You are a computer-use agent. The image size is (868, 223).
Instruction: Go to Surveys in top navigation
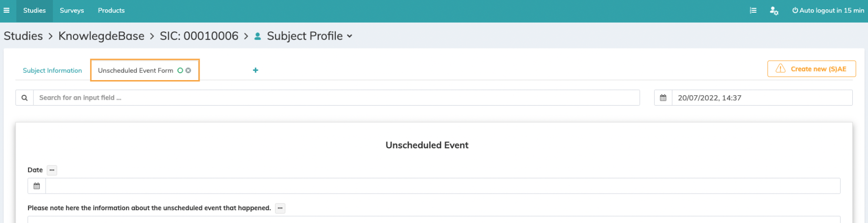click(x=72, y=10)
